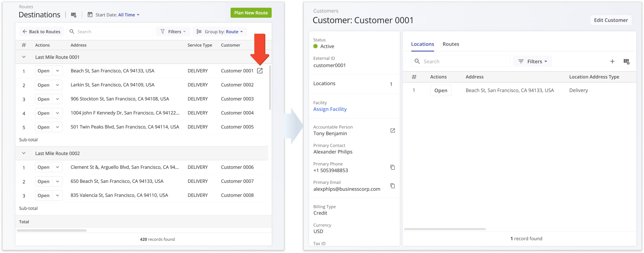Click column settings icon beside Destinations title

click(x=74, y=15)
